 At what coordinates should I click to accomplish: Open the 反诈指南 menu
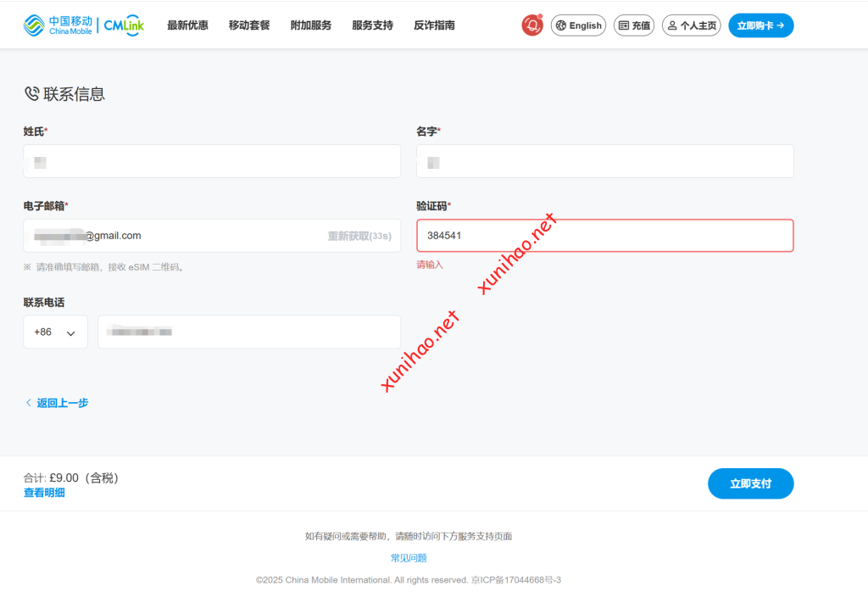(x=435, y=25)
